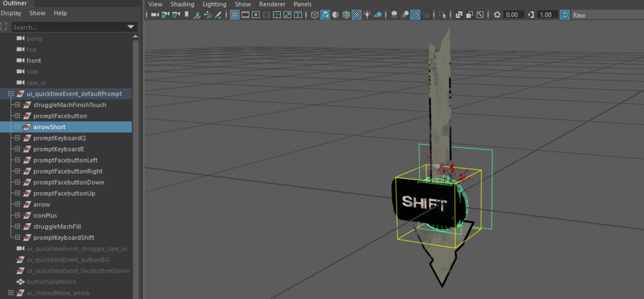This screenshot has width=644, height=299.
Task: Open the viewport View menu
Action: click(155, 4)
